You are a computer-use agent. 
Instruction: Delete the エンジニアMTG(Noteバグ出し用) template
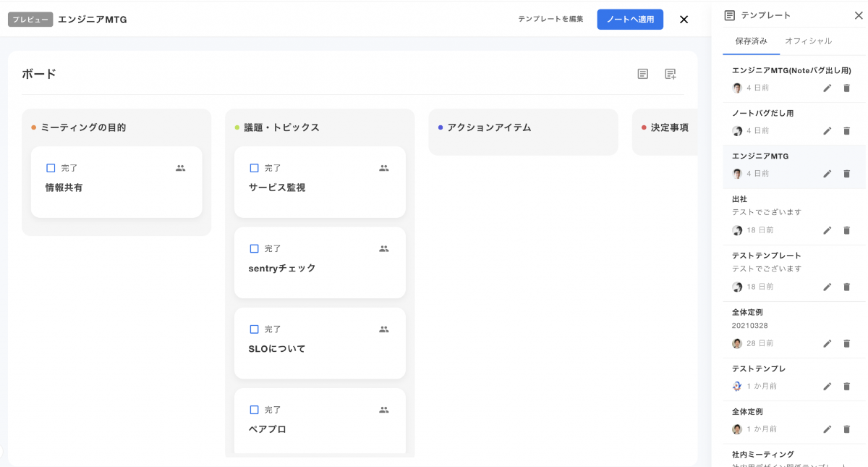(846, 88)
